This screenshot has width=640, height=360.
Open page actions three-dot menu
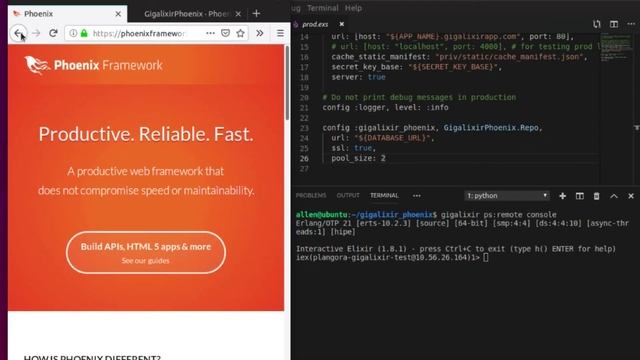pos(210,33)
